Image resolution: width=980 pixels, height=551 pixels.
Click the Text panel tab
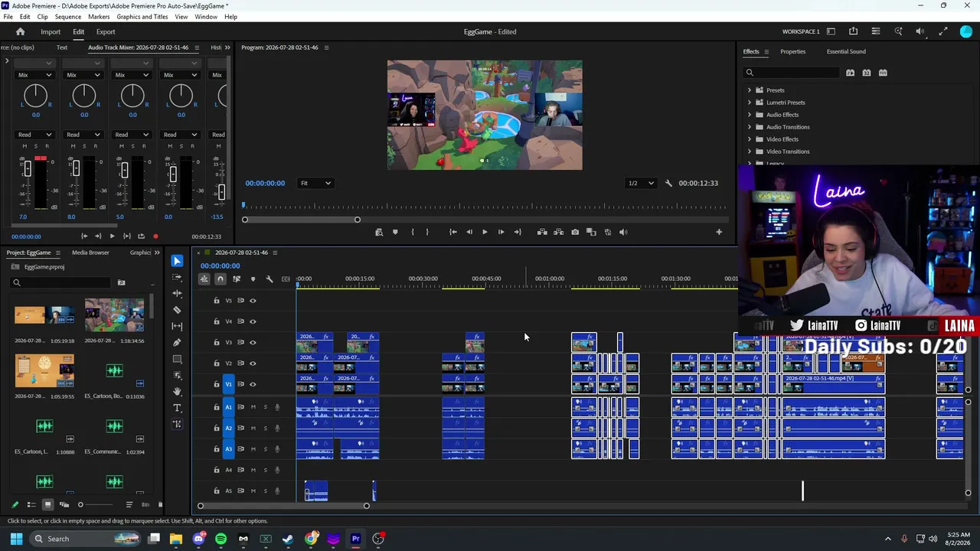tap(62, 47)
